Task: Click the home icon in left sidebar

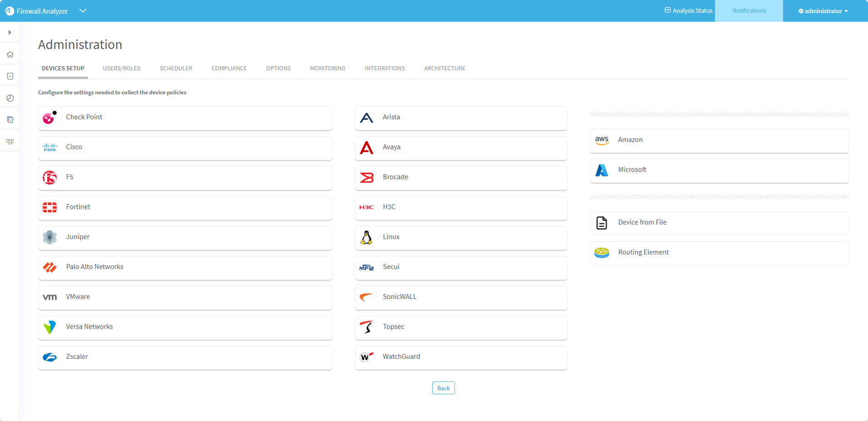Action: pyautogui.click(x=10, y=54)
